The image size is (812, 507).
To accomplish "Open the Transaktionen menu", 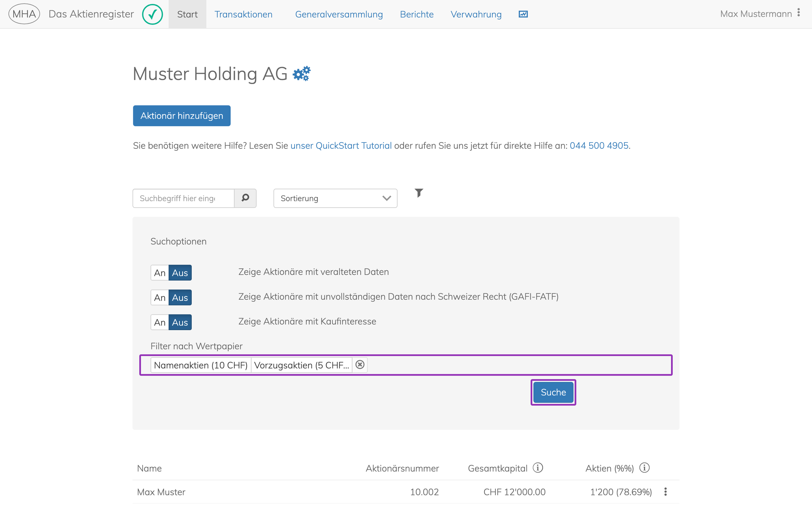I will click(x=243, y=14).
